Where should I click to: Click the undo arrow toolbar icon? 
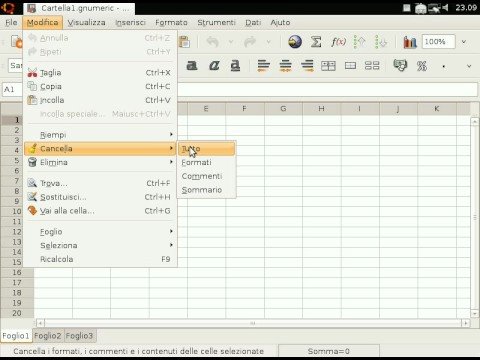pos(213,42)
